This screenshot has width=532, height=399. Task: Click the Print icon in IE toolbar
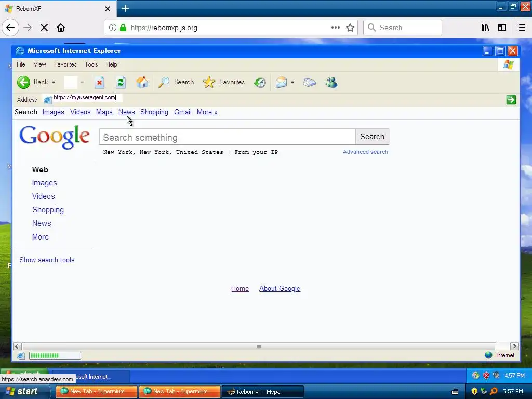pyautogui.click(x=310, y=82)
